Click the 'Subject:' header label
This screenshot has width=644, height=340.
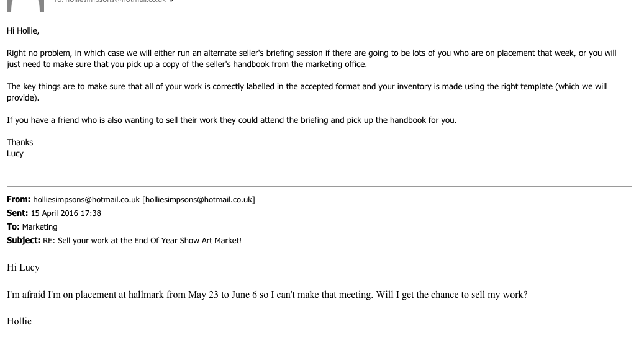(x=24, y=240)
